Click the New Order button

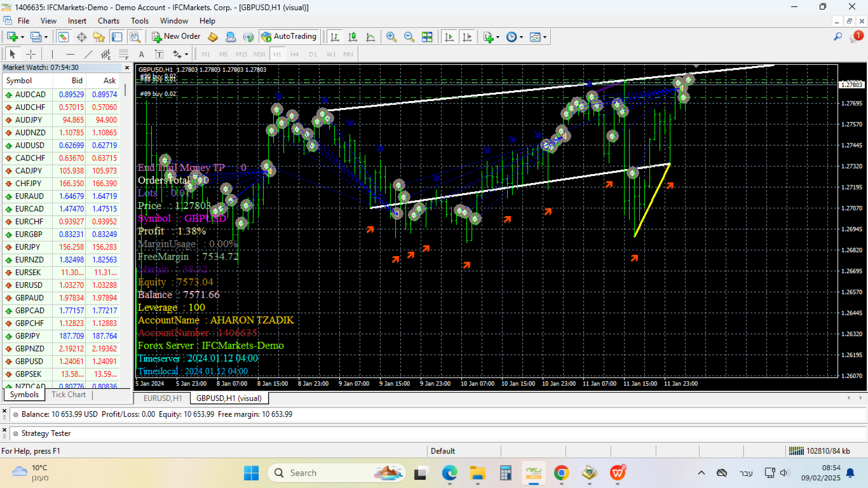click(176, 37)
